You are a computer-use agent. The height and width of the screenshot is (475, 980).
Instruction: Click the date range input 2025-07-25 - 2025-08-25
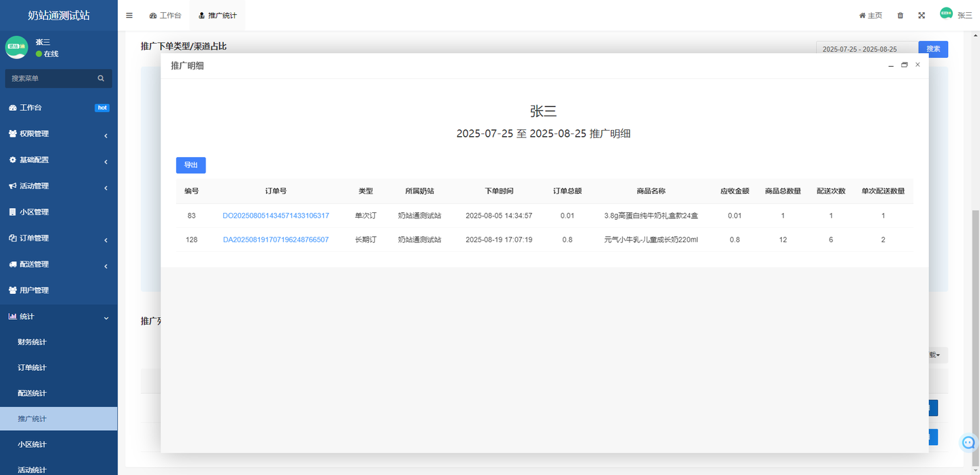pos(866,49)
